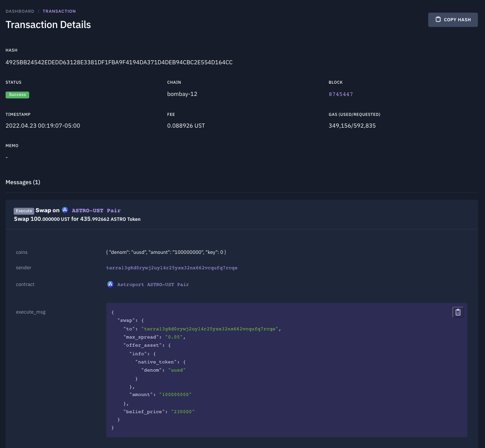Image resolution: width=485 pixels, height=448 pixels.
Task: Click the fee value 0.088926 UST
Action: pyautogui.click(x=186, y=126)
